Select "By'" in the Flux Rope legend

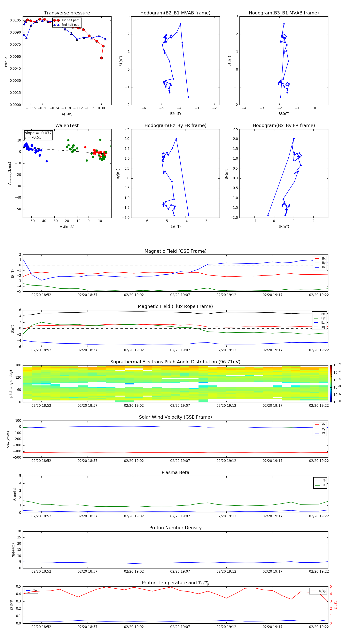(x=320, y=318)
